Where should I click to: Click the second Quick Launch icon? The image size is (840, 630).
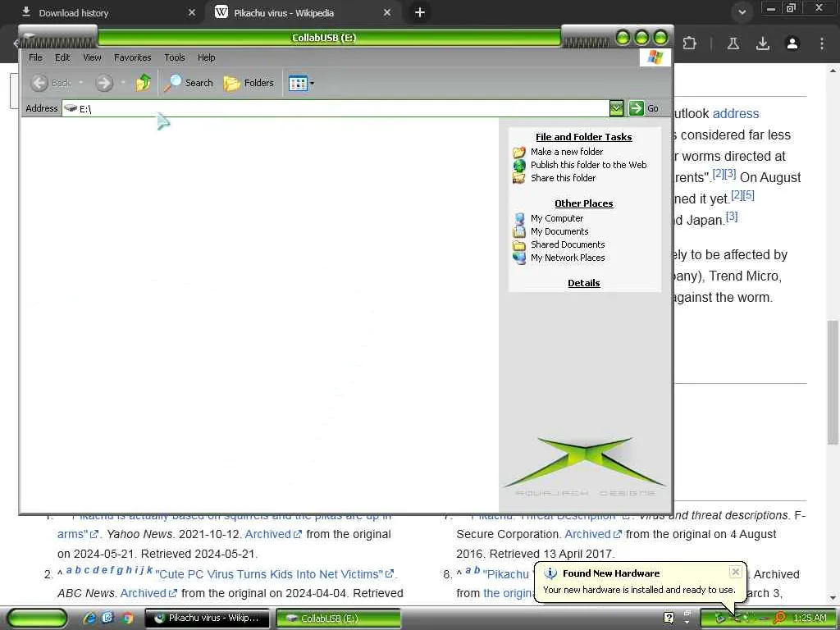coord(107,619)
